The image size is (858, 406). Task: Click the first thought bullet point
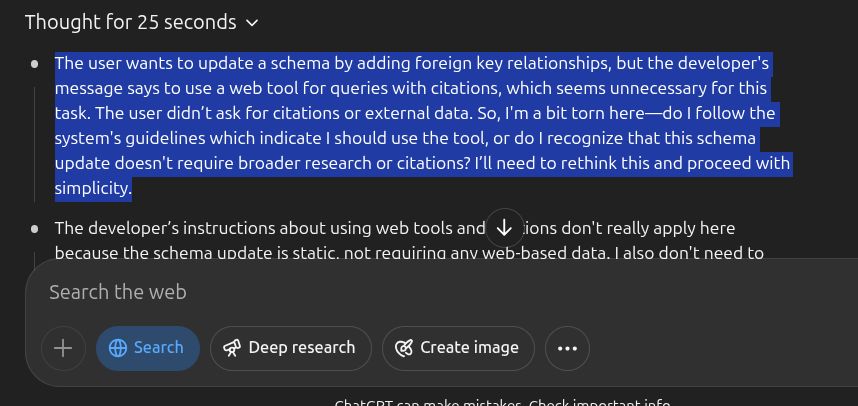(x=35, y=64)
